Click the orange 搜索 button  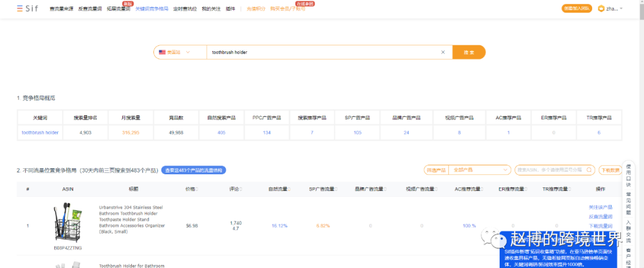[x=469, y=52]
